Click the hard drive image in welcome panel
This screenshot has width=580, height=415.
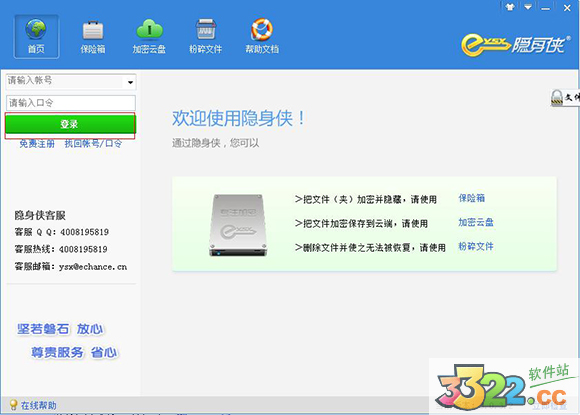[x=238, y=225]
